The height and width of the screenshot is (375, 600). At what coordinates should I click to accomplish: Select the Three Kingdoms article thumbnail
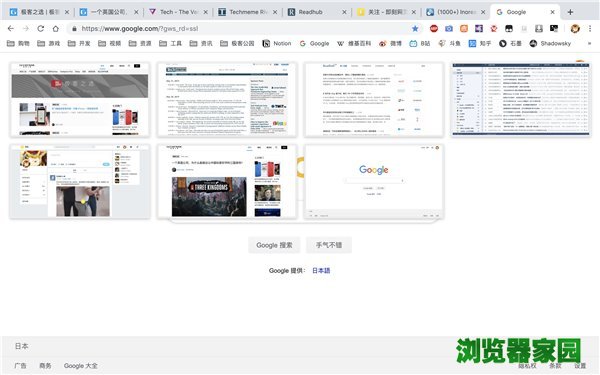coord(227,181)
